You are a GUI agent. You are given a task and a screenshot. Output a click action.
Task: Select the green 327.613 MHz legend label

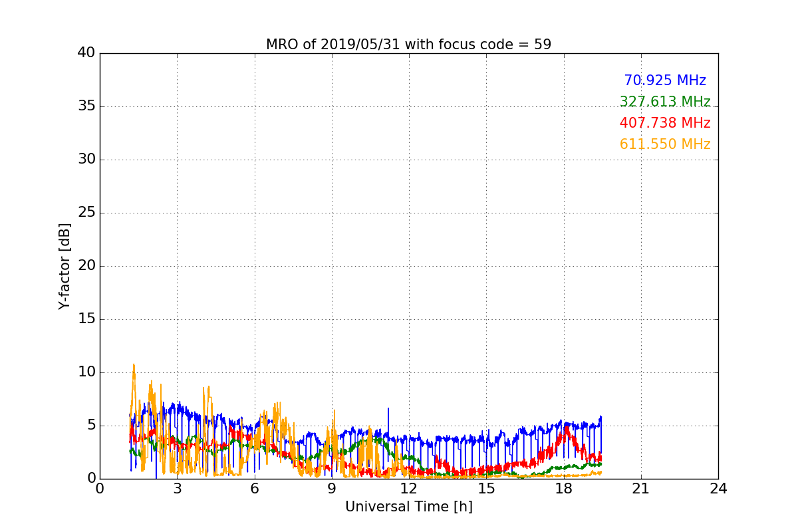[665, 102]
